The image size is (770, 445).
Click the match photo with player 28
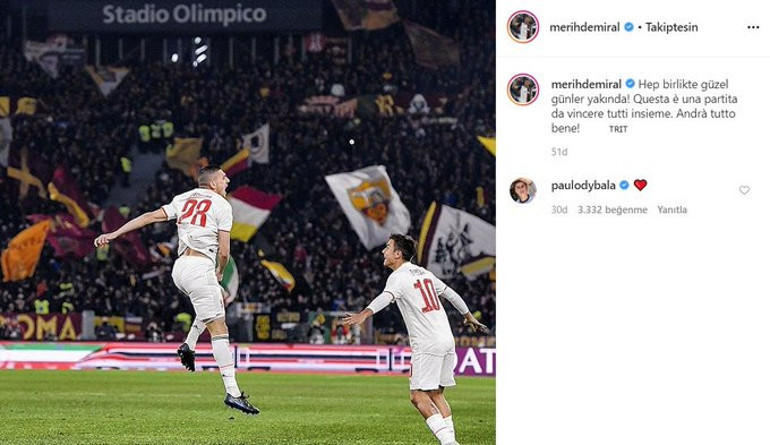click(x=248, y=222)
